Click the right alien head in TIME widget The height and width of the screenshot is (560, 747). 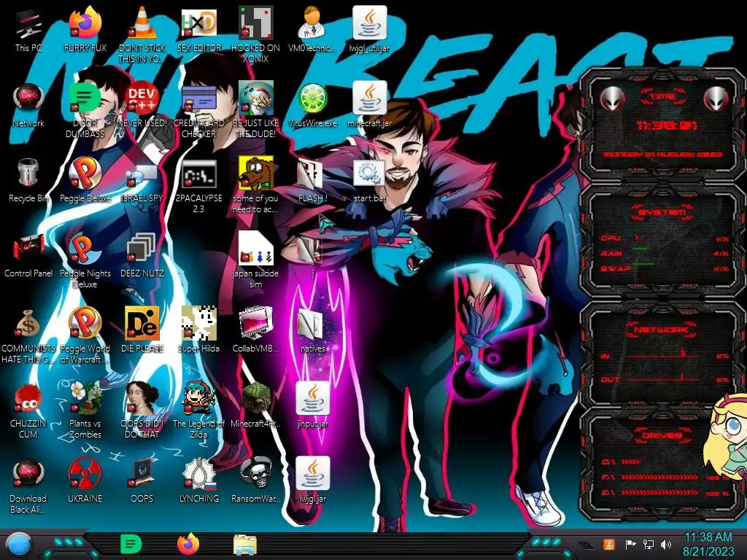[716, 99]
